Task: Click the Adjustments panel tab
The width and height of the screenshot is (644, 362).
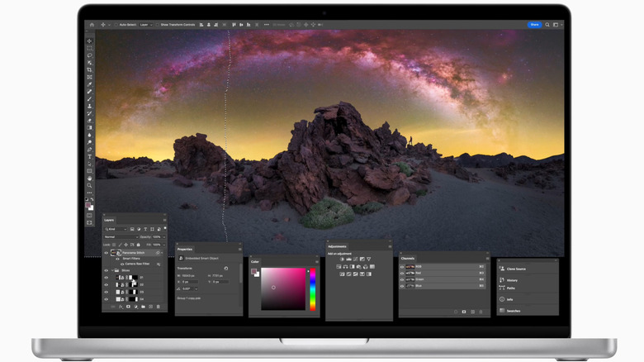Action: [337, 246]
